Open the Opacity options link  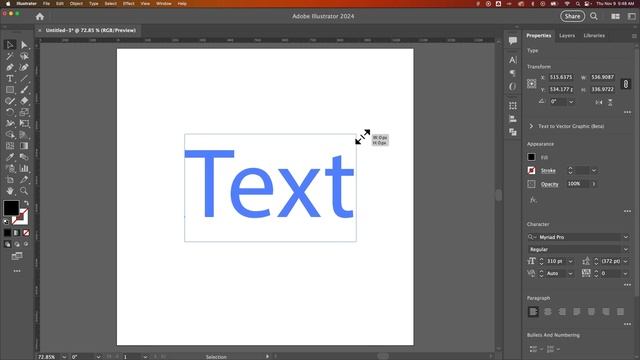(549, 184)
